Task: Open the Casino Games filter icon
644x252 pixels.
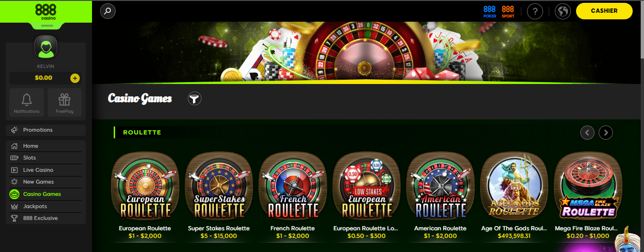Action: coord(194,98)
